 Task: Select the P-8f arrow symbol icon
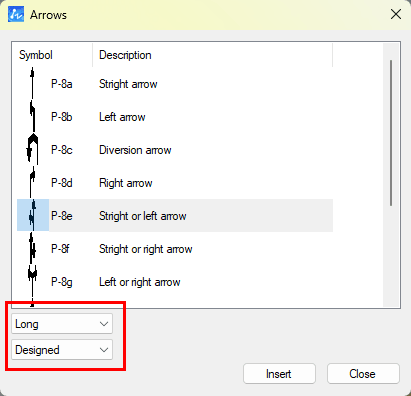[x=32, y=249]
